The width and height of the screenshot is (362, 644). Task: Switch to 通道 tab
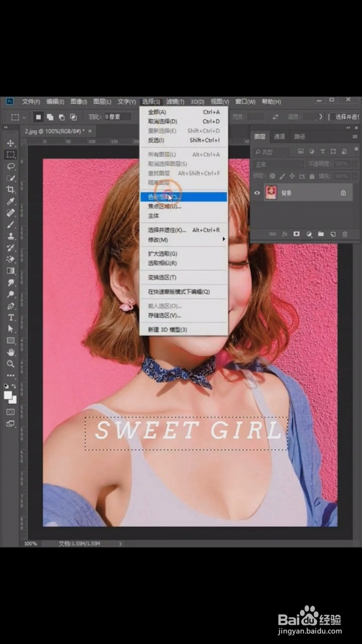(x=280, y=136)
